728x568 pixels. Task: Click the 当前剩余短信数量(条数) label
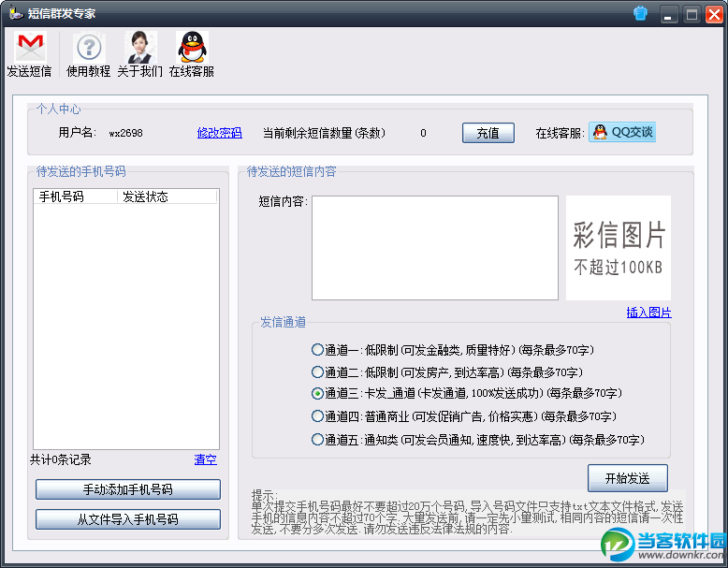(324, 133)
